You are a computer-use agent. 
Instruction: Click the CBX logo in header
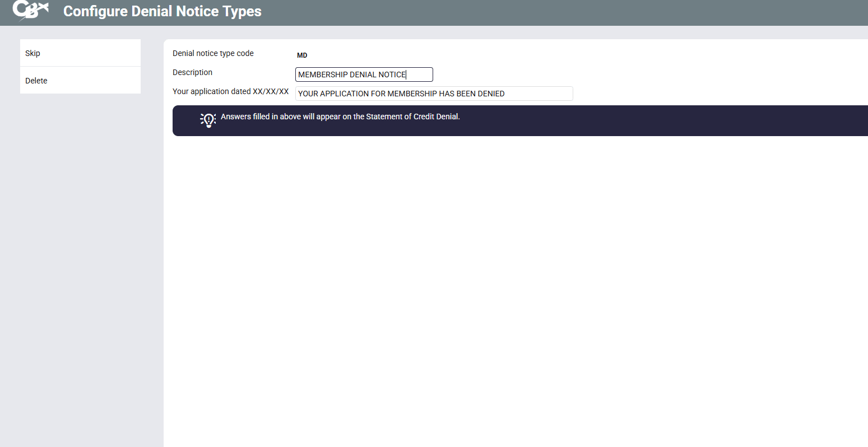(x=31, y=11)
